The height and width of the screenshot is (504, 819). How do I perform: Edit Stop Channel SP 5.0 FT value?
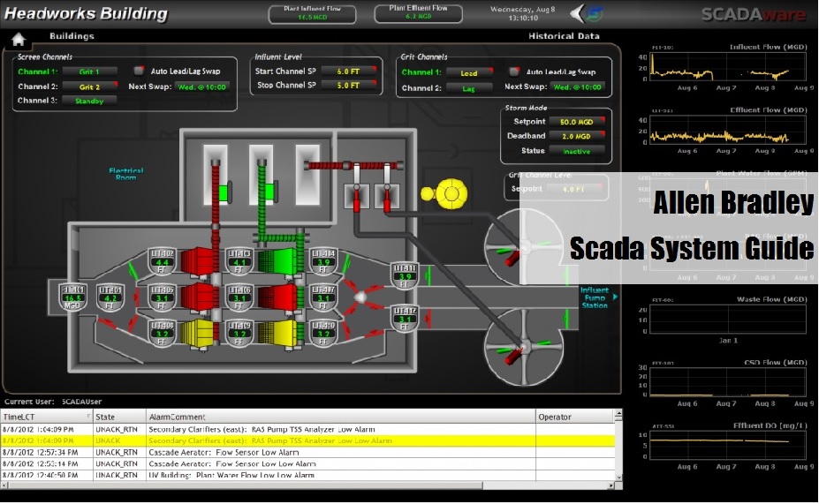348,85
